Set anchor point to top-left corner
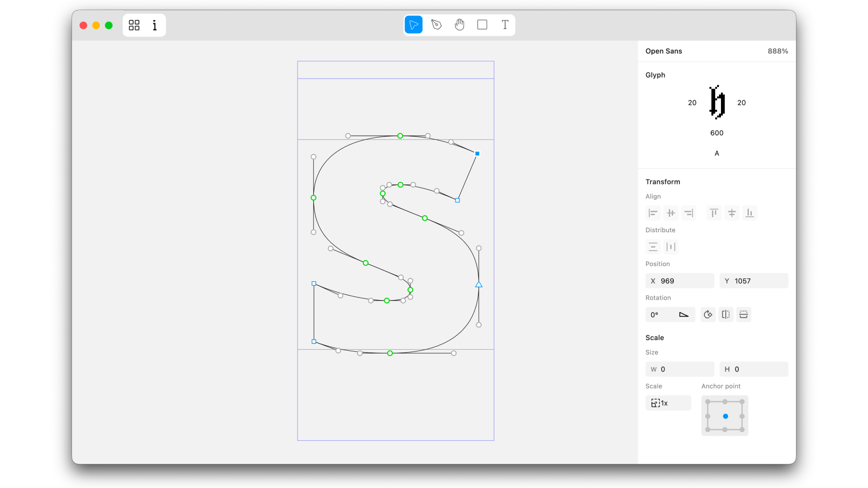The width and height of the screenshot is (868, 488). tap(708, 402)
